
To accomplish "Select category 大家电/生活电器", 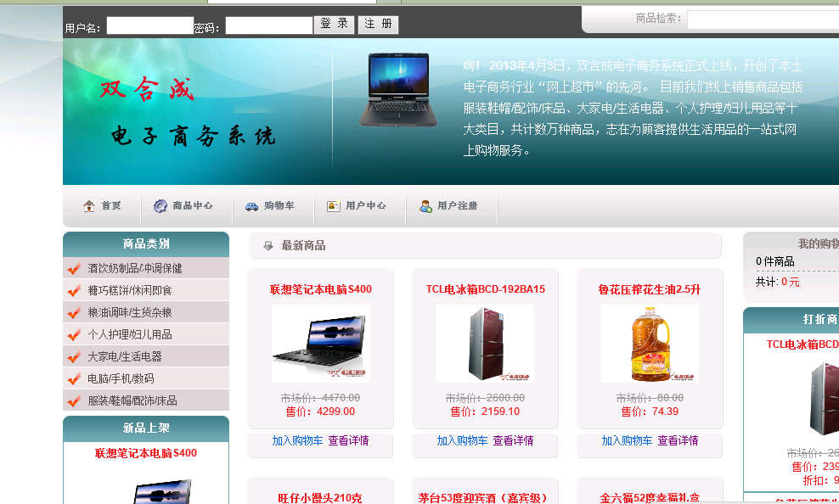I will point(125,356).
